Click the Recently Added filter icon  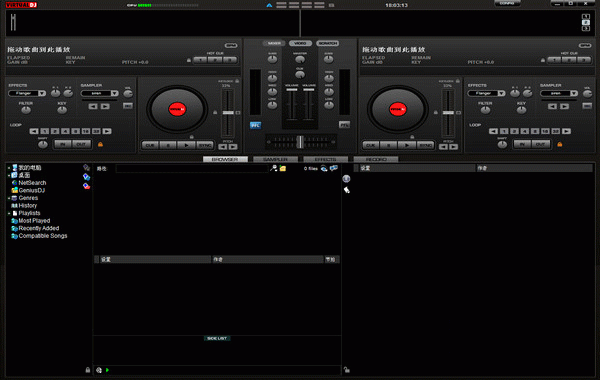(15, 228)
